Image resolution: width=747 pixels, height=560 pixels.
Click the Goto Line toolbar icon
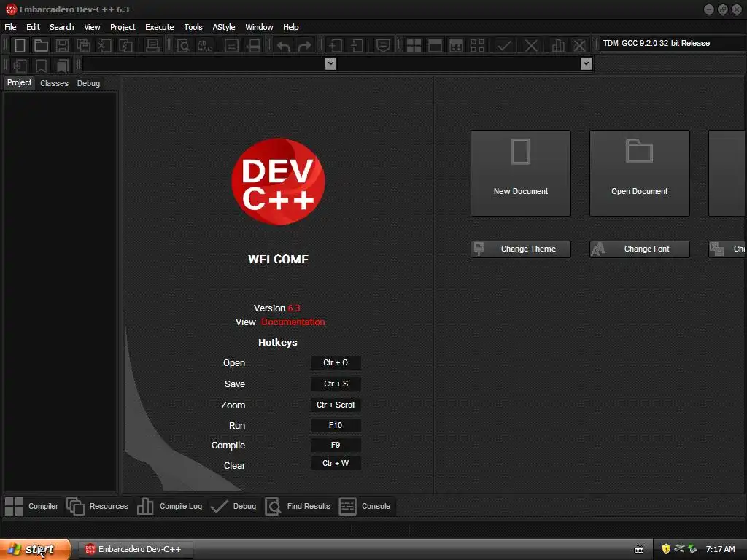pos(252,46)
